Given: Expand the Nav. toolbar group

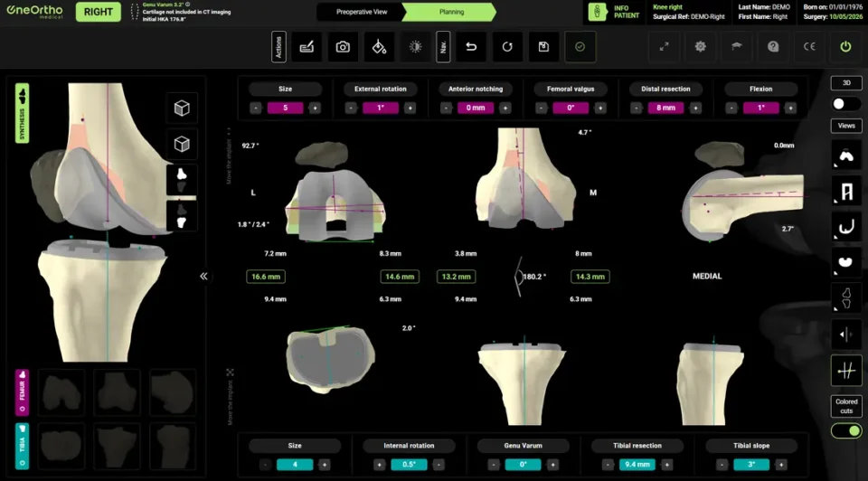Looking at the screenshot, I should [443, 47].
